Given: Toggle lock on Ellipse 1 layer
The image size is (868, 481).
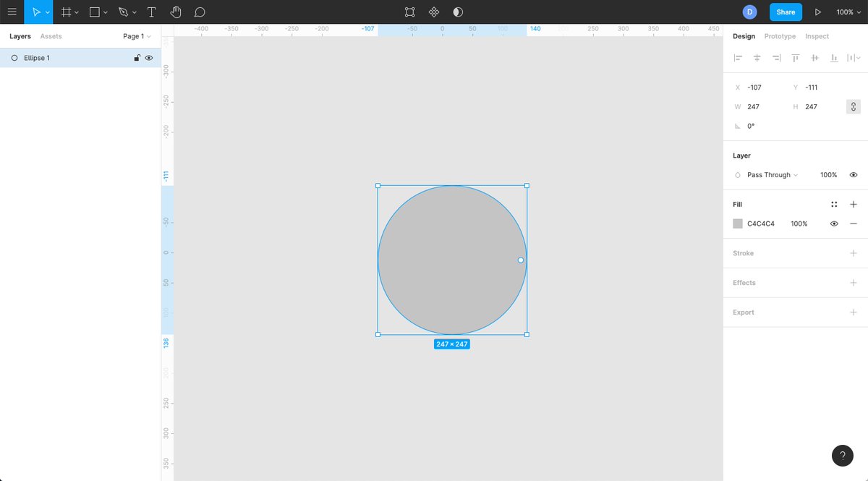Looking at the screenshot, I should 137,58.
